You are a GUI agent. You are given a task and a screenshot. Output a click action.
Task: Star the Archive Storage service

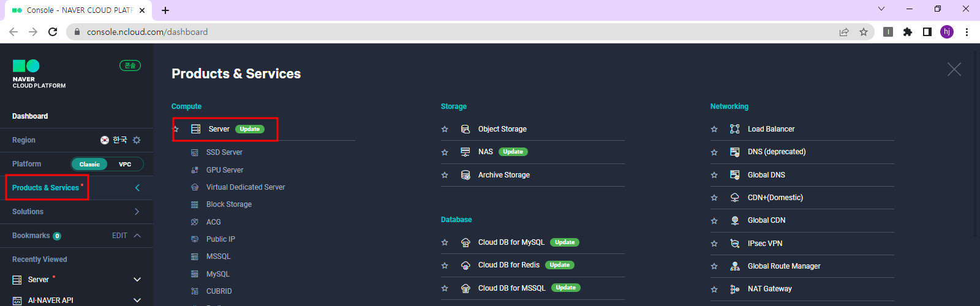tap(445, 175)
